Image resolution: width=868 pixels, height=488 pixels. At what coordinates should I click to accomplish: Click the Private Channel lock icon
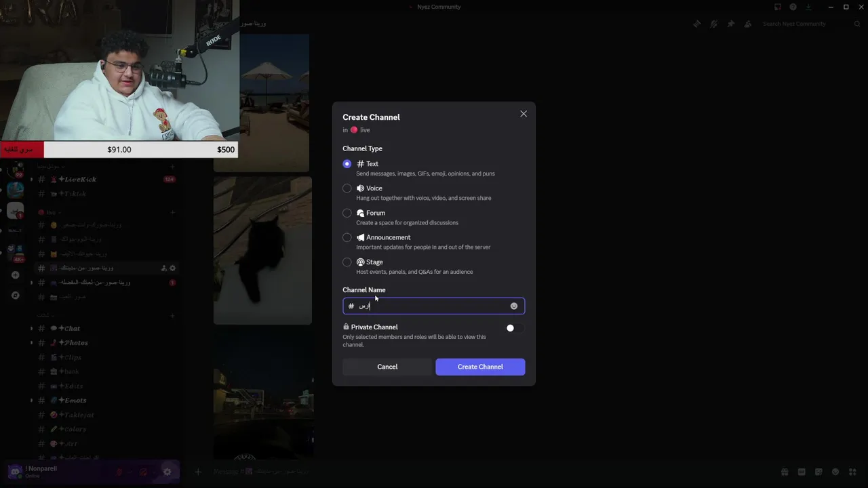coord(346,327)
